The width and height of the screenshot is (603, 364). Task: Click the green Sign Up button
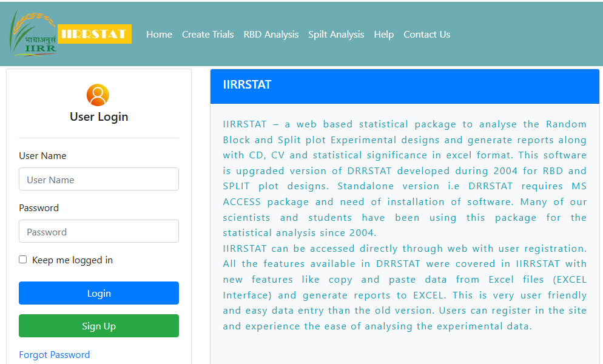(99, 326)
